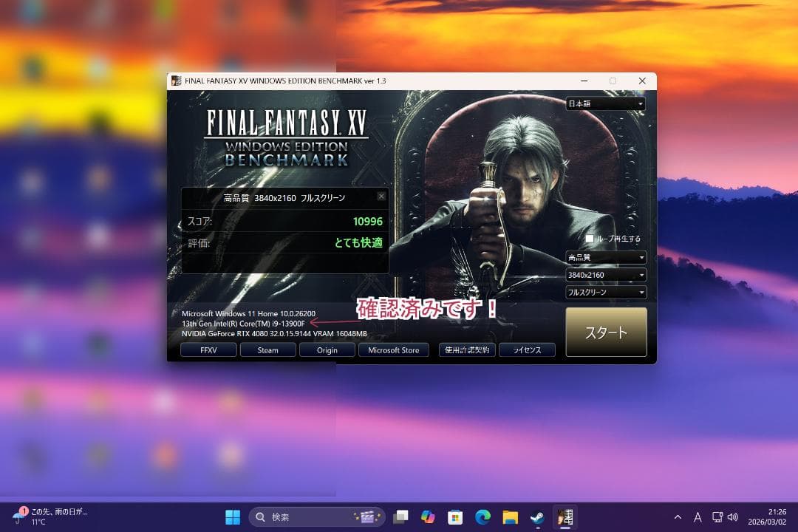Click the 高品質 3840x2160 フルスクリーン heading
Image resolution: width=798 pixels, height=532 pixels.
284,198
